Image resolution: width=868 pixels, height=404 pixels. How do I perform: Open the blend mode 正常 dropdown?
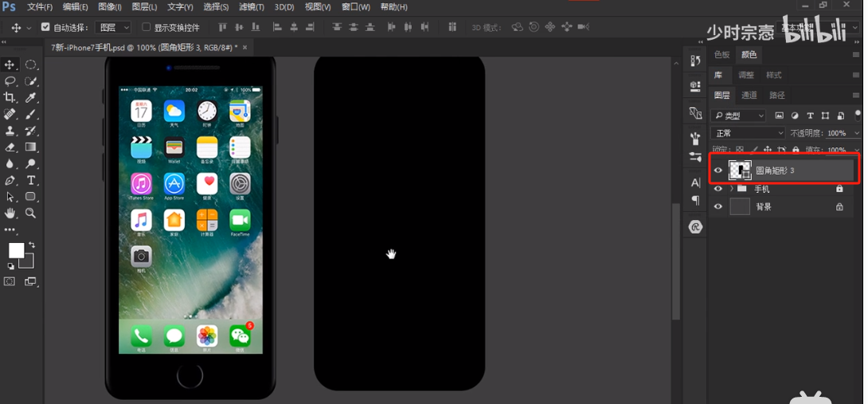(748, 133)
